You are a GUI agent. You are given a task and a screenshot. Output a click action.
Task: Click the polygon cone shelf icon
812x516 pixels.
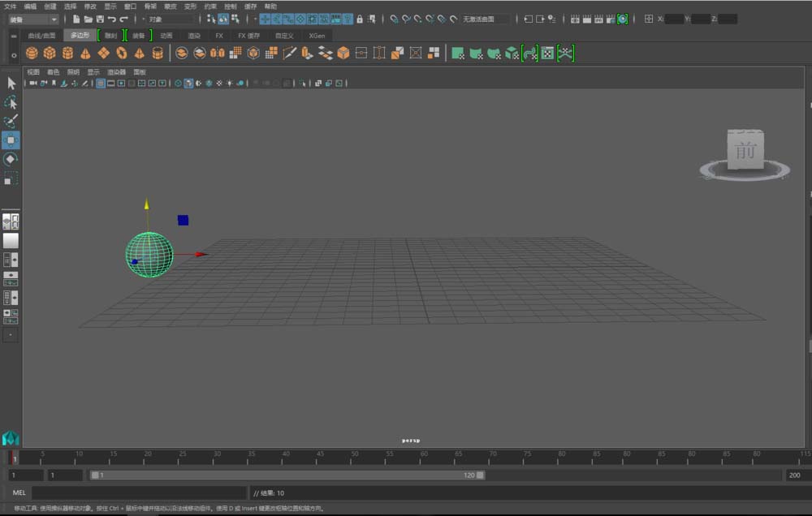[85, 54]
